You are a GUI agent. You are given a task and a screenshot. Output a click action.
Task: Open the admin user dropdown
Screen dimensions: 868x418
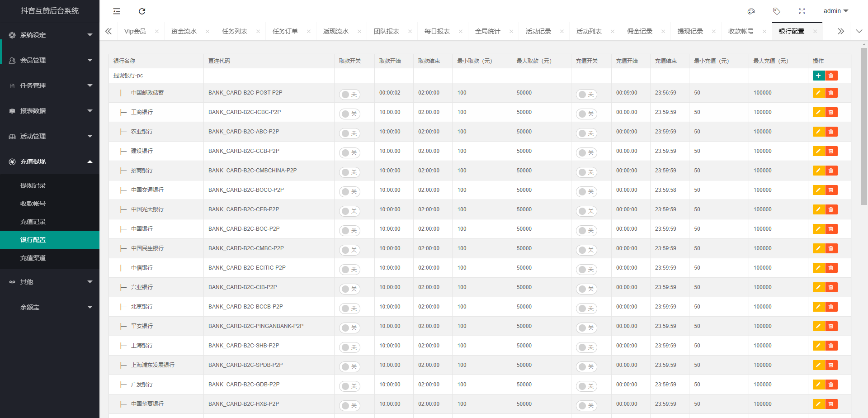835,11
